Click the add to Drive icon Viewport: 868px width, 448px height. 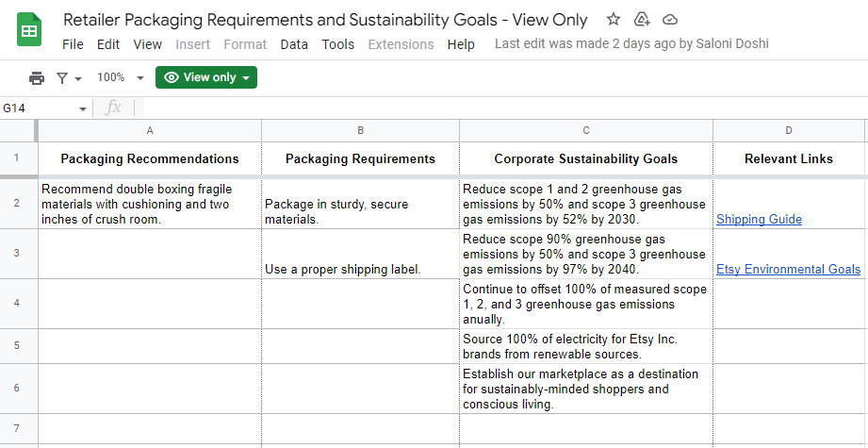tap(641, 20)
